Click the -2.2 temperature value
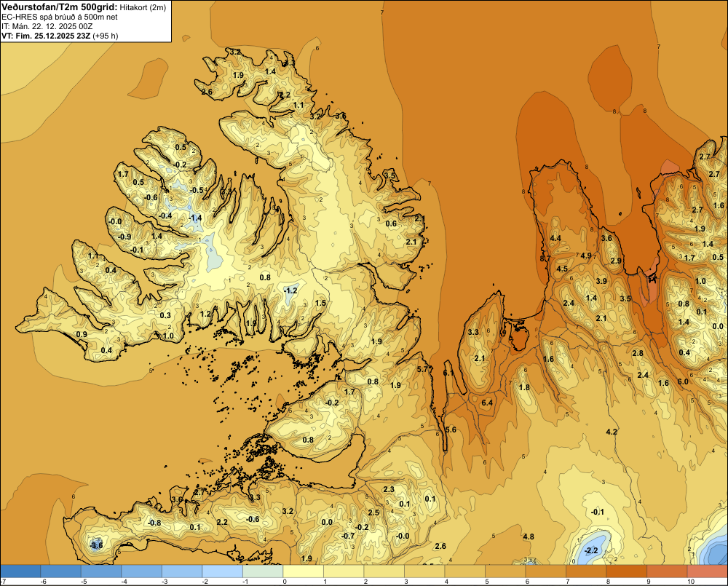The width and height of the screenshot is (728, 586). [591, 551]
